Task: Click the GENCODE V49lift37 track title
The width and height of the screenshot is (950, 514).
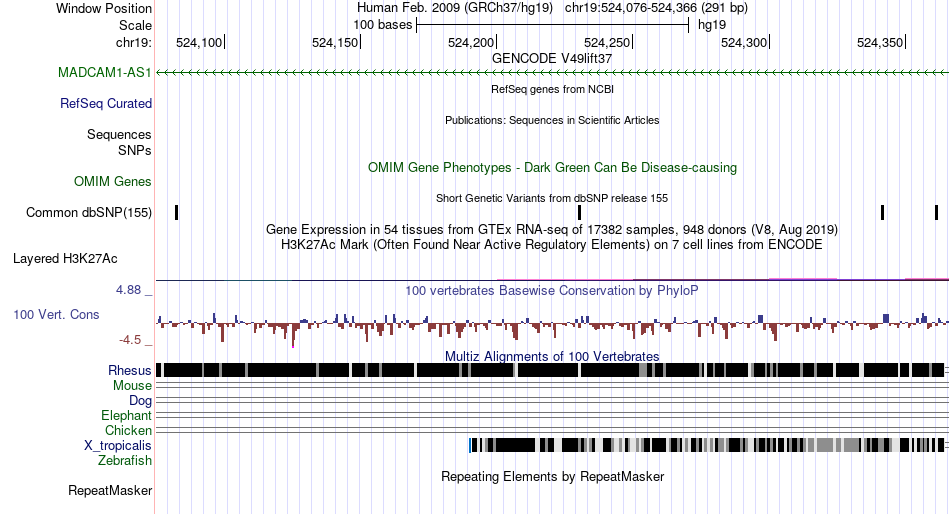Action: pos(552,58)
